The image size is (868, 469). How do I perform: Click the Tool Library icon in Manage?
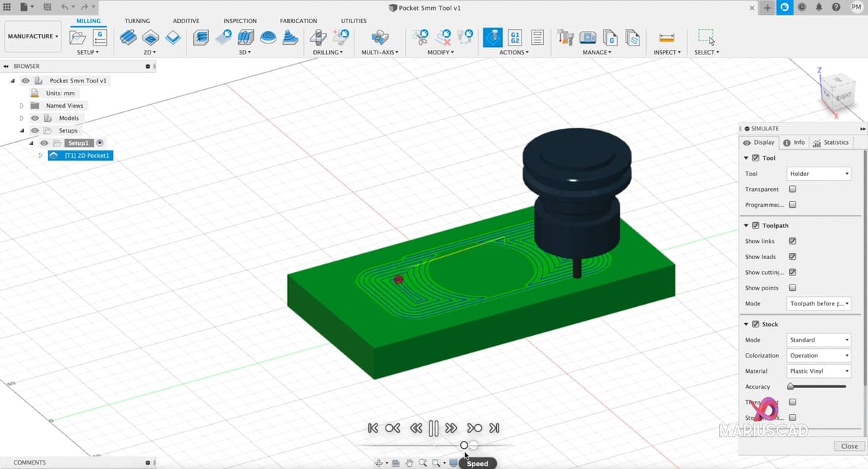click(x=566, y=37)
